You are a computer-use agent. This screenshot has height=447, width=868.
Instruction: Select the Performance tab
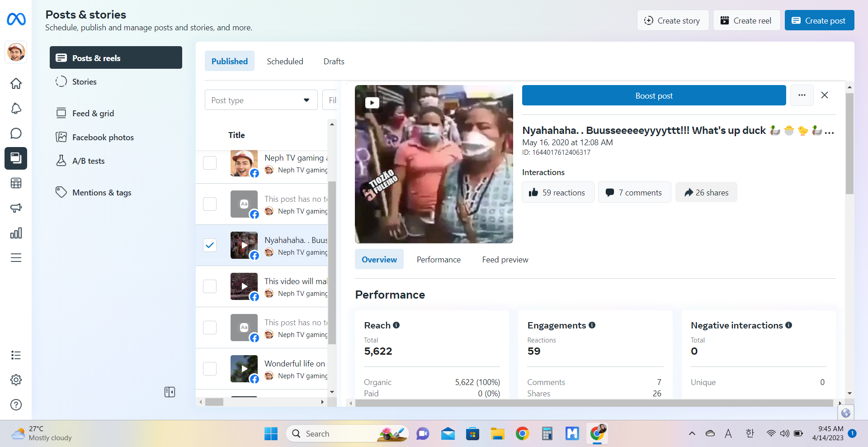click(439, 259)
